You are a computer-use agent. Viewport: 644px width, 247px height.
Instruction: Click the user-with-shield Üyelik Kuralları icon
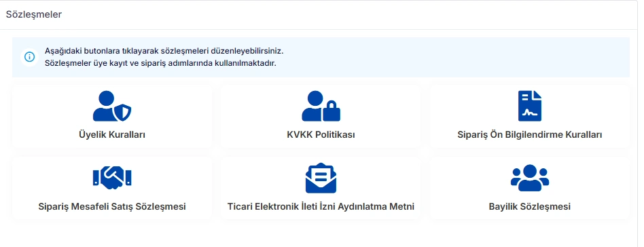tap(111, 106)
